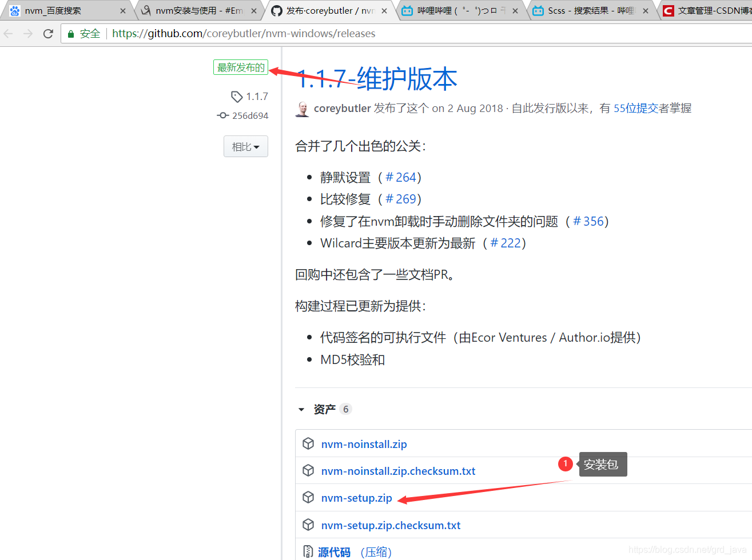Click the 最新发布的 green label
The width and height of the screenshot is (752, 560).
[x=241, y=67]
